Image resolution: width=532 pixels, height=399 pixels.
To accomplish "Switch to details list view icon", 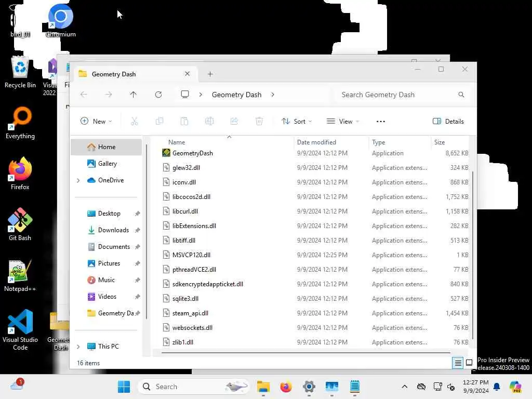I will (458, 363).
